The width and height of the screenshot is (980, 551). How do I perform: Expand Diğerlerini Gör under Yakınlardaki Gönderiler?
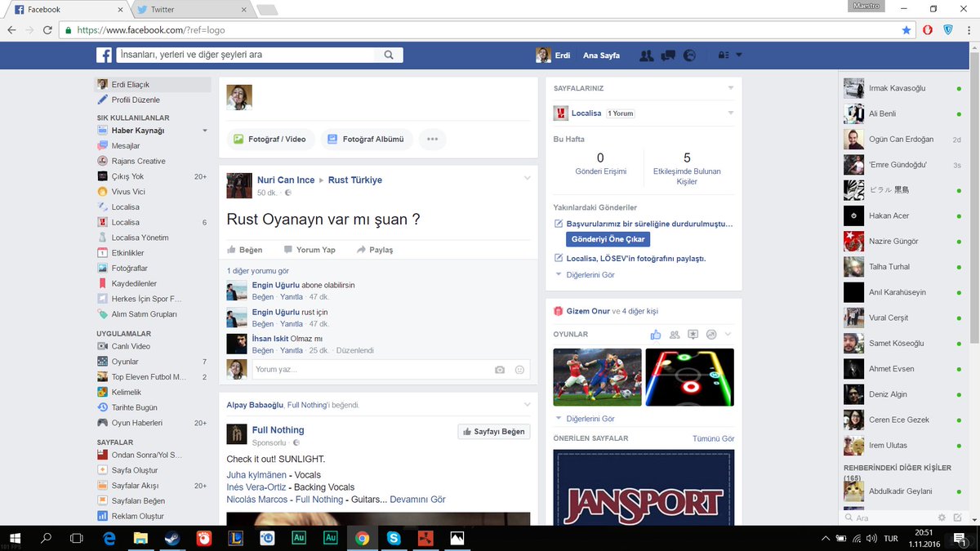pos(585,275)
